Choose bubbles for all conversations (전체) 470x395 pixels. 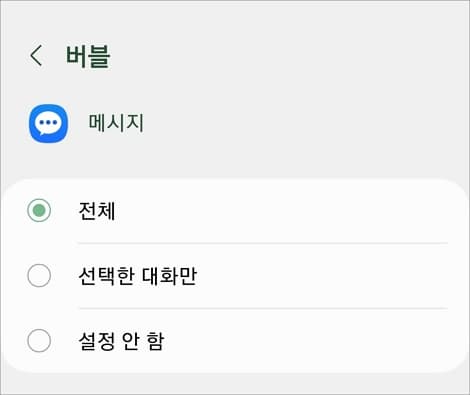pyautogui.click(x=39, y=210)
